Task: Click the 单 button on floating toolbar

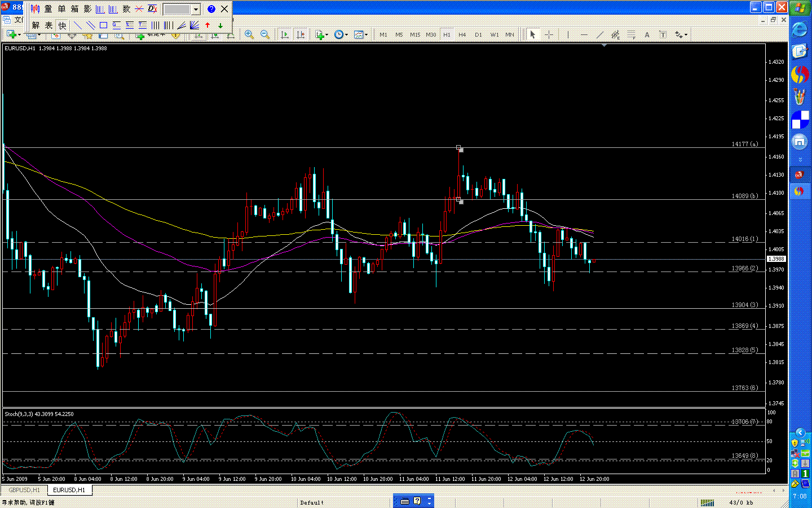Action: pyautogui.click(x=61, y=9)
